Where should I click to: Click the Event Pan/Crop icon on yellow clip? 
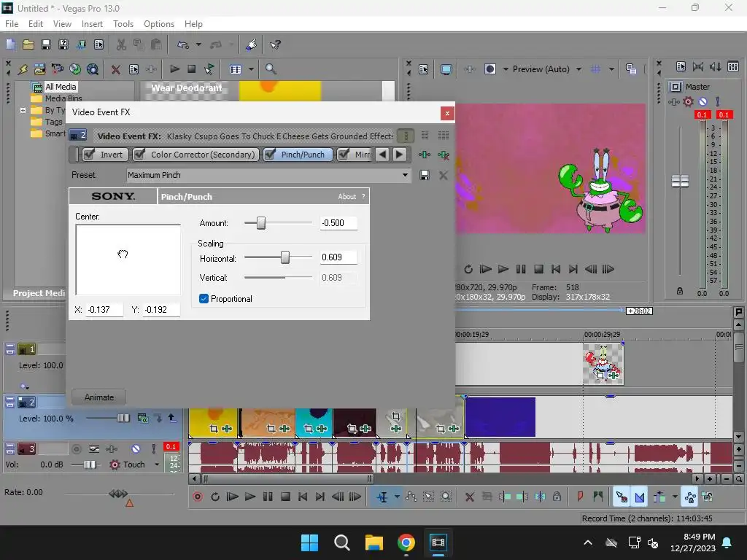point(214,429)
